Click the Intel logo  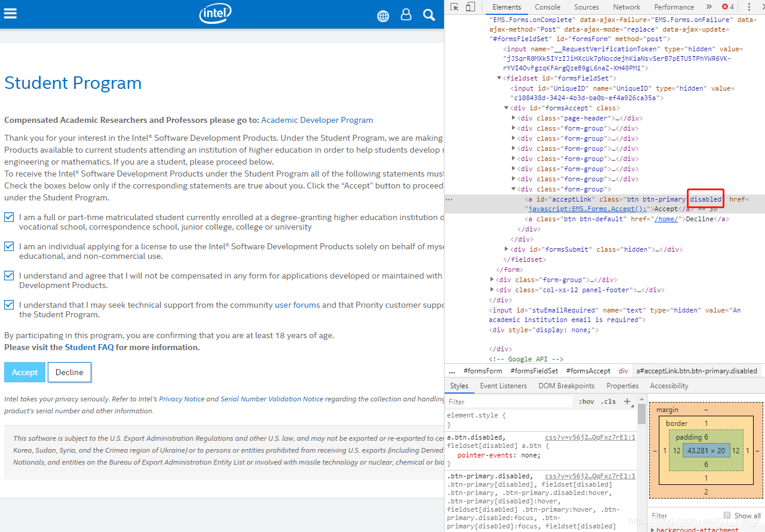click(215, 14)
